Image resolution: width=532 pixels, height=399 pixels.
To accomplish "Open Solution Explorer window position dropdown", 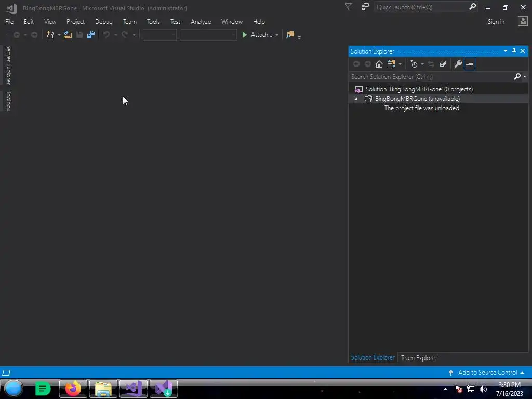I will click(505, 51).
